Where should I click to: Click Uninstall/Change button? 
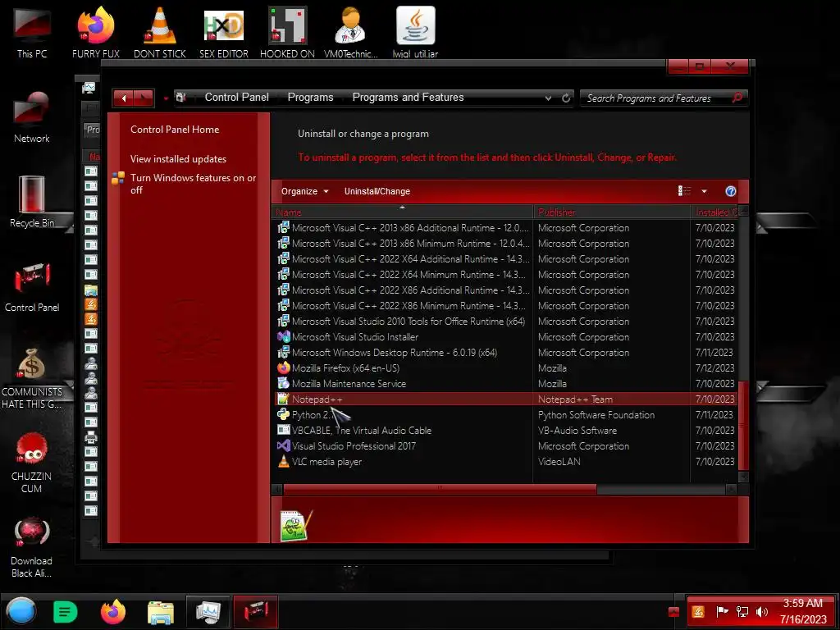point(377,191)
